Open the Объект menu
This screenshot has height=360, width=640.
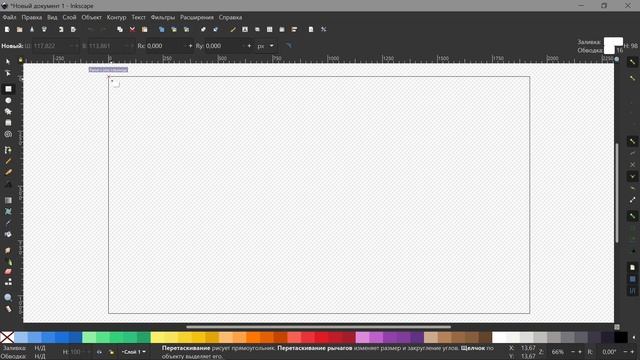pos(91,18)
